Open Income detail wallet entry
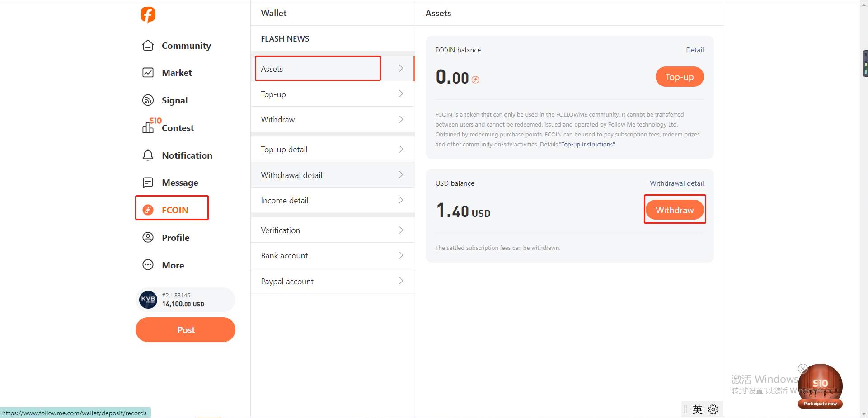 point(333,200)
